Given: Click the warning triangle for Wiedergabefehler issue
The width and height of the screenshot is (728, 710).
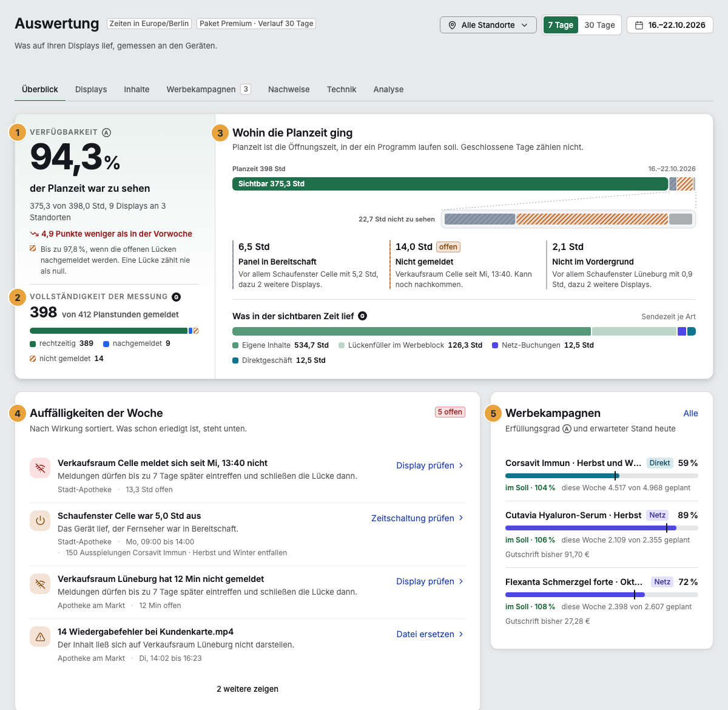Looking at the screenshot, I should [x=40, y=637].
